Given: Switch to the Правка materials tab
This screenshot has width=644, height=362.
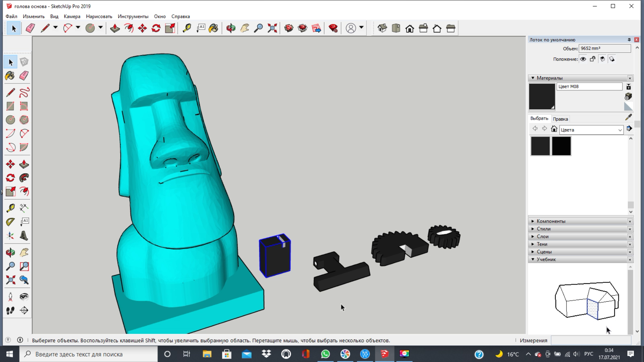Looking at the screenshot, I should tap(560, 119).
